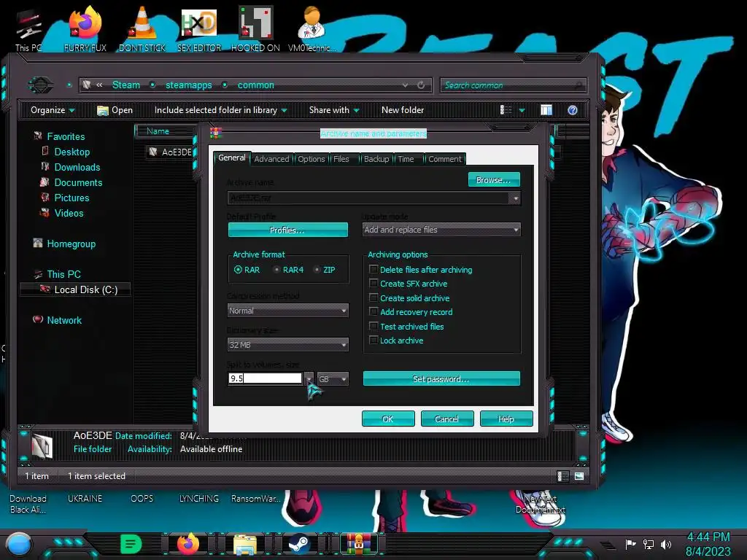
Task: Open the SEX EDITOR HxD desktop shortcut
Action: click(199, 28)
